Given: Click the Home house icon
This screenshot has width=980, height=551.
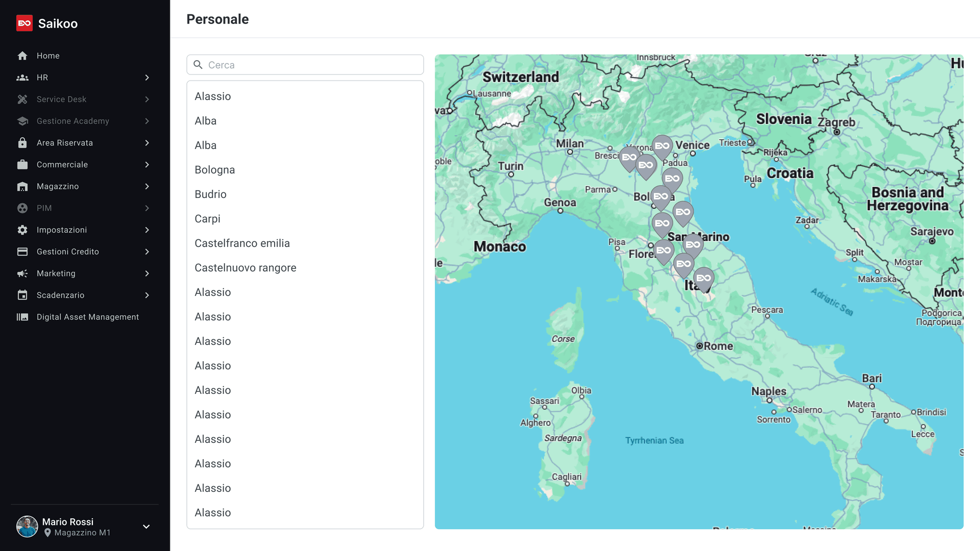Looking at the screenshot, I should [x=22, y=56].
